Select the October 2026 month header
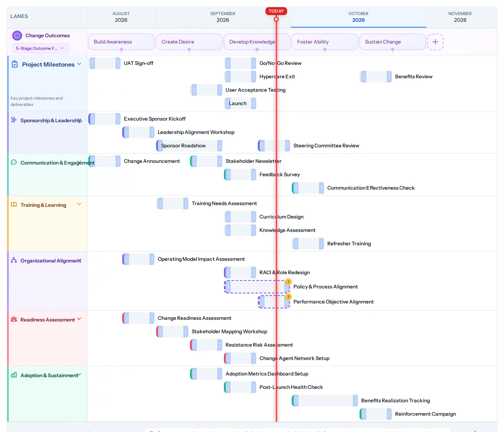Image resolution: width=504 pixels, height=432 pixels. pos(358,17)
